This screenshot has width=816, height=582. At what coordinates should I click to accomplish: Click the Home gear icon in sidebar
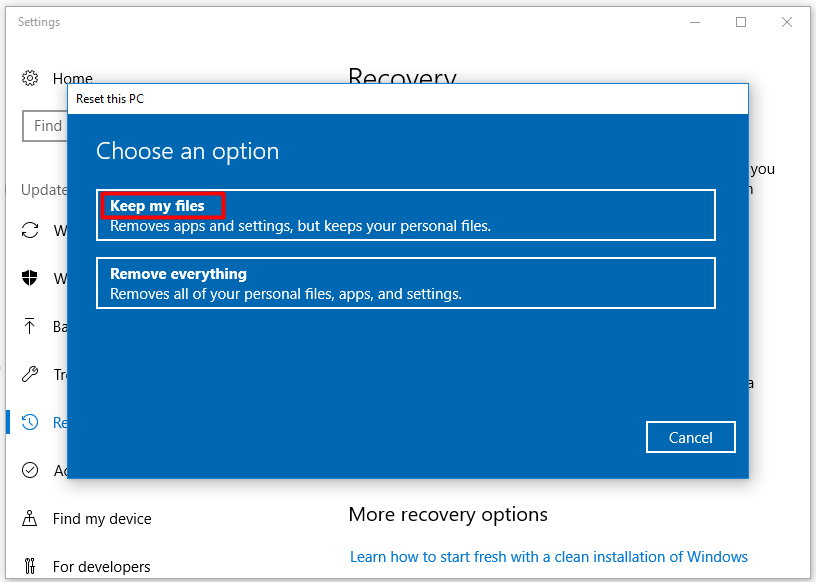click(31, 78)
